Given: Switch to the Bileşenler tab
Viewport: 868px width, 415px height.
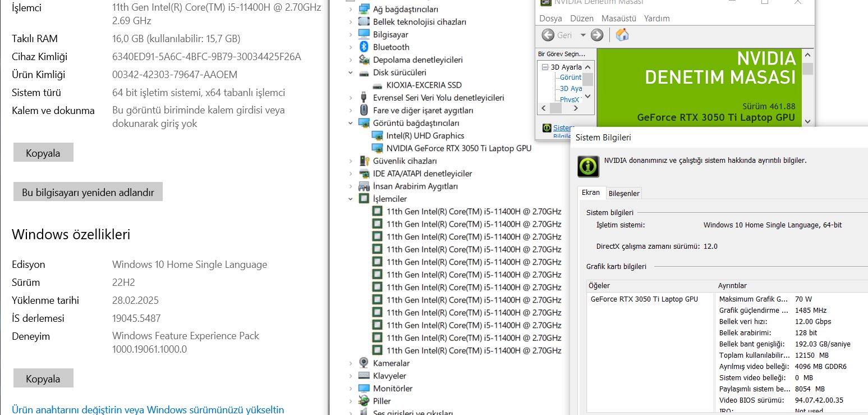Looking at the screenshot, I should 624,193.
